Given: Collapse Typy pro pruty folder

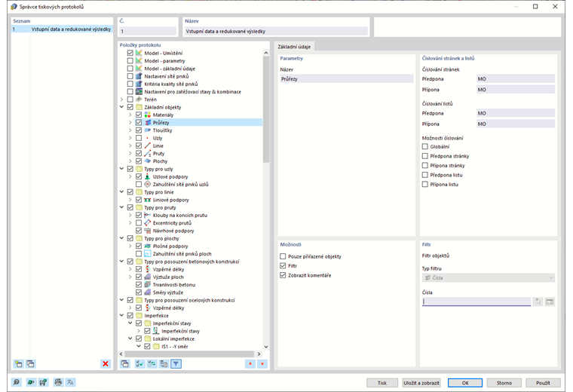Looking at the screenshot, I should tap(121, 207).
